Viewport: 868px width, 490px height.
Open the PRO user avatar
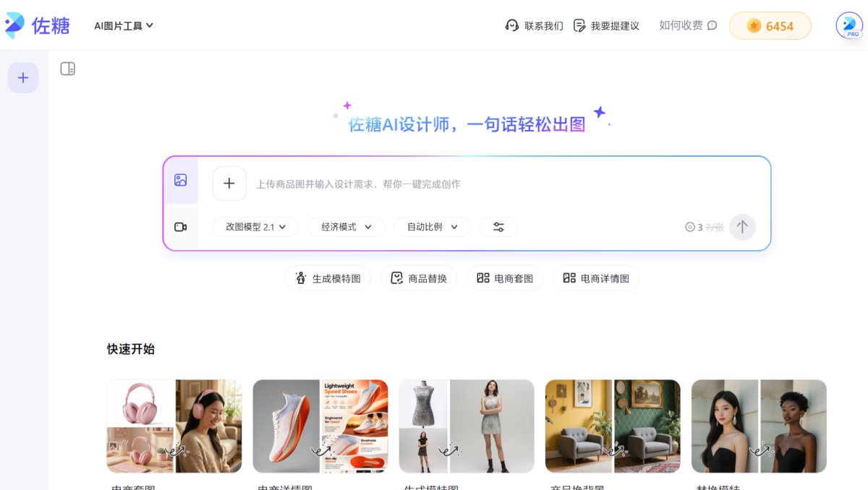pyautogui.click(x=849, y=25)
